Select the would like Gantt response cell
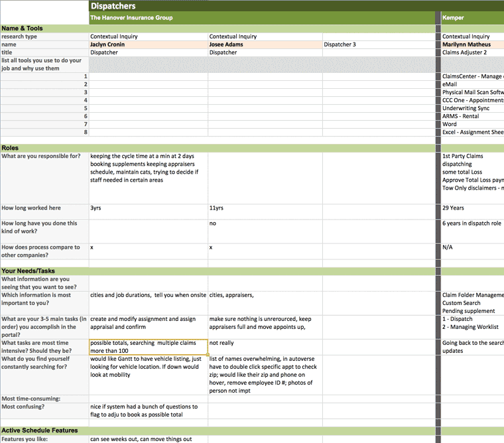Screen dimensions: 504x443 (x=149, y=375)
